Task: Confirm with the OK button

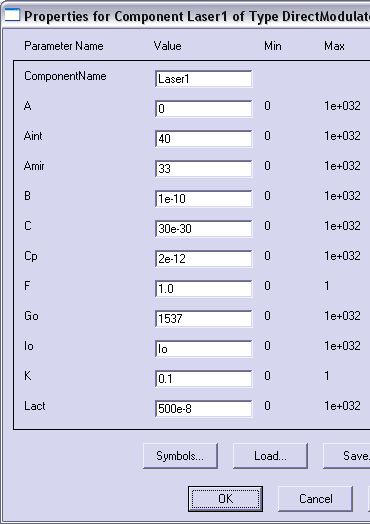Action: click(x=225, y=499)
